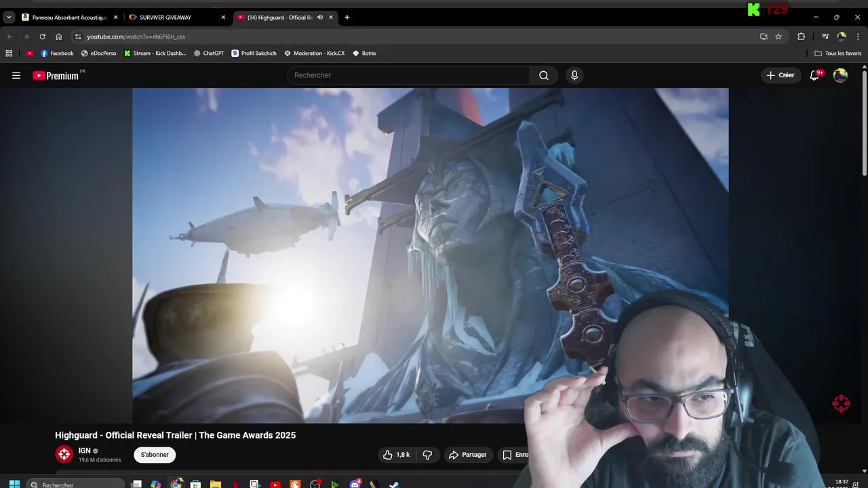The height and width of the screenshot is (488, 868).
Task: Open the Botrix bookmark
Action: pyautogui.click(x=365, y=53)
